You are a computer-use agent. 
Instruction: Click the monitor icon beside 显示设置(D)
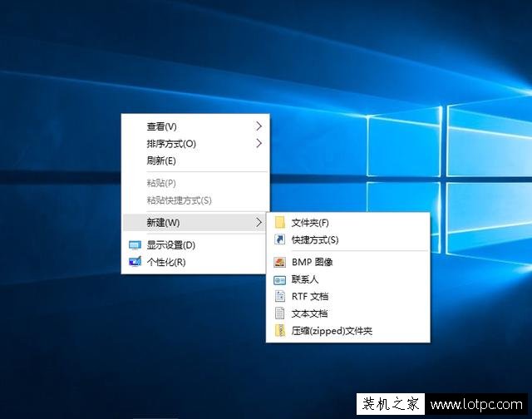click(x=135, y=245)
